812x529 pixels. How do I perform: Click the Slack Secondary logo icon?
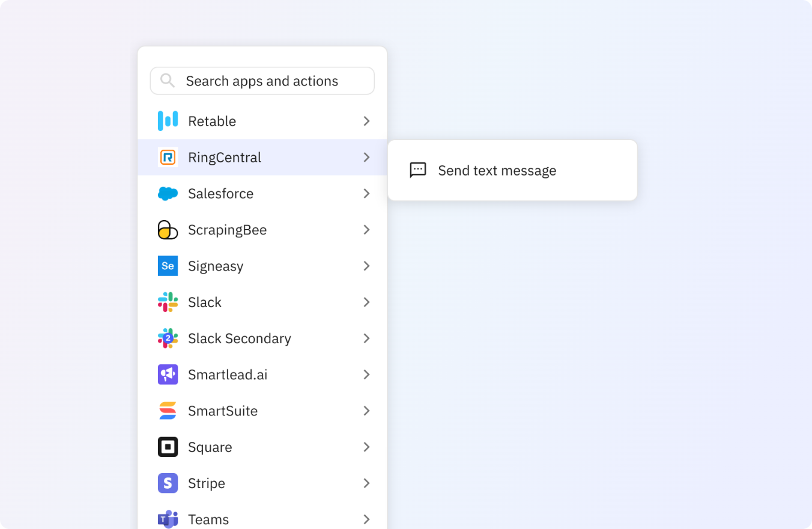point(168,338)
